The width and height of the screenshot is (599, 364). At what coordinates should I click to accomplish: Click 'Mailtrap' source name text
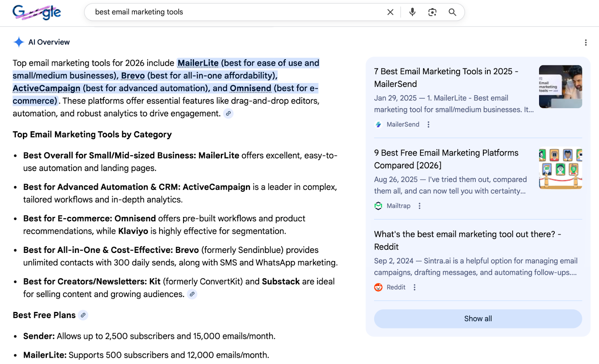pyautogui.click(x=398, y=206)
